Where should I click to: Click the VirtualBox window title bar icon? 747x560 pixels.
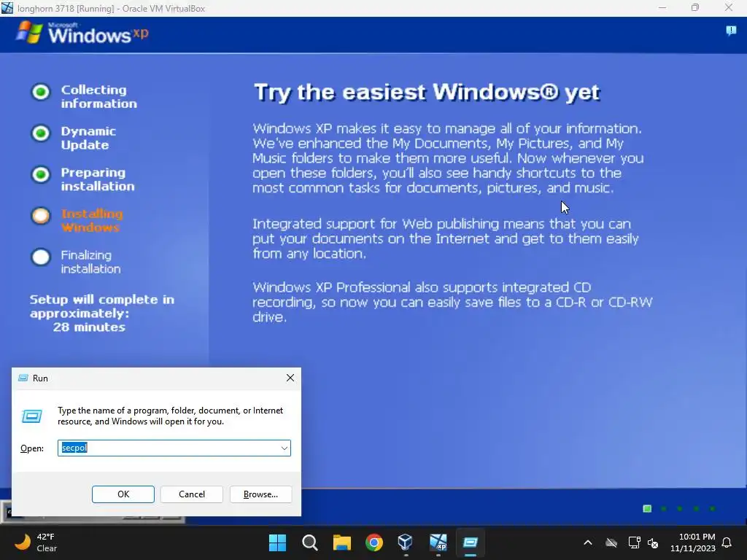click(x=7, y=7)
